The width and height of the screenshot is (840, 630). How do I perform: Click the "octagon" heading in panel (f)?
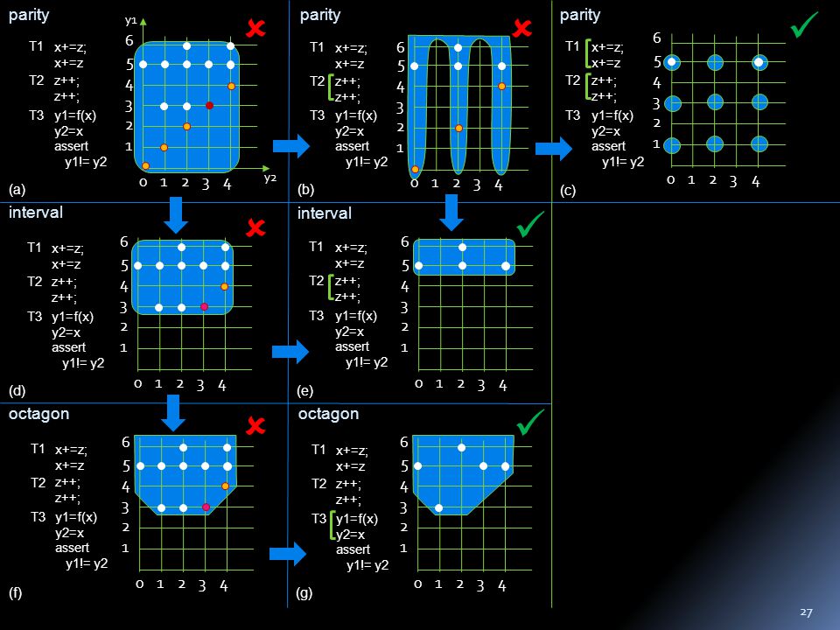[x=38, y=415]
